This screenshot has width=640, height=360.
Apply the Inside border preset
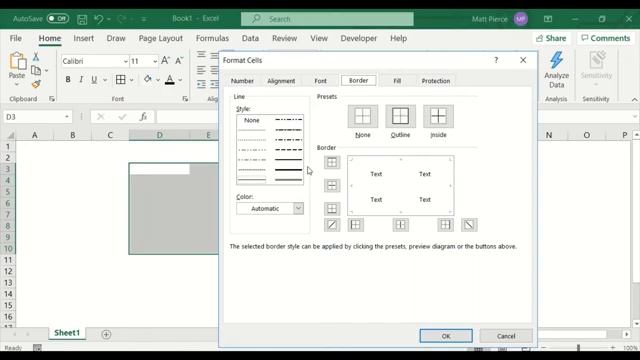coord(438,116)
